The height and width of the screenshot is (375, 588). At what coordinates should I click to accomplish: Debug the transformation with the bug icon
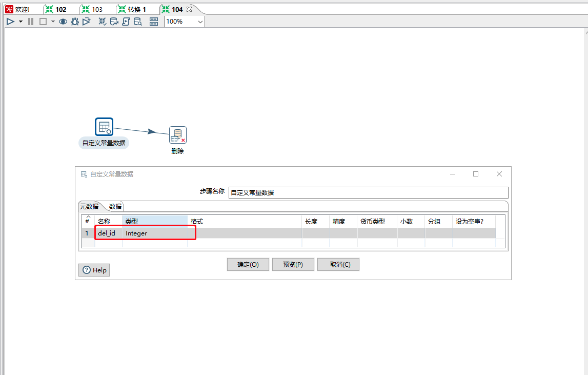[75, 21]
